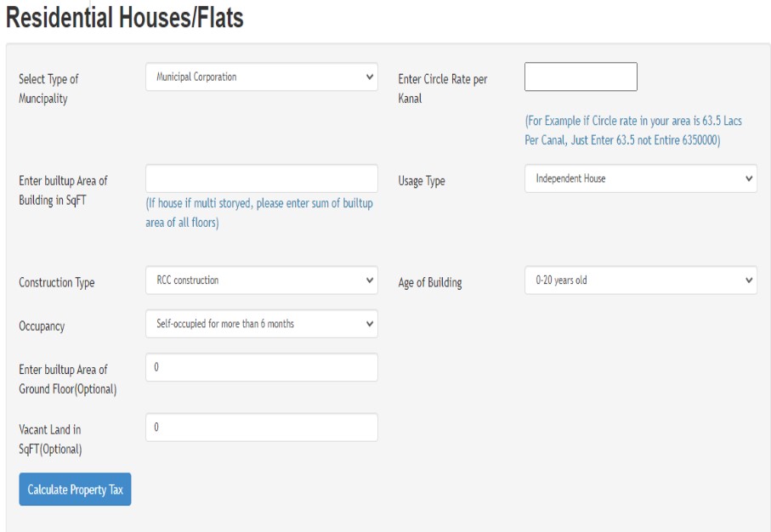The image size is (771, 532).
Task: Focus the builtup Area of Building field
Action: tap(261, 178)
